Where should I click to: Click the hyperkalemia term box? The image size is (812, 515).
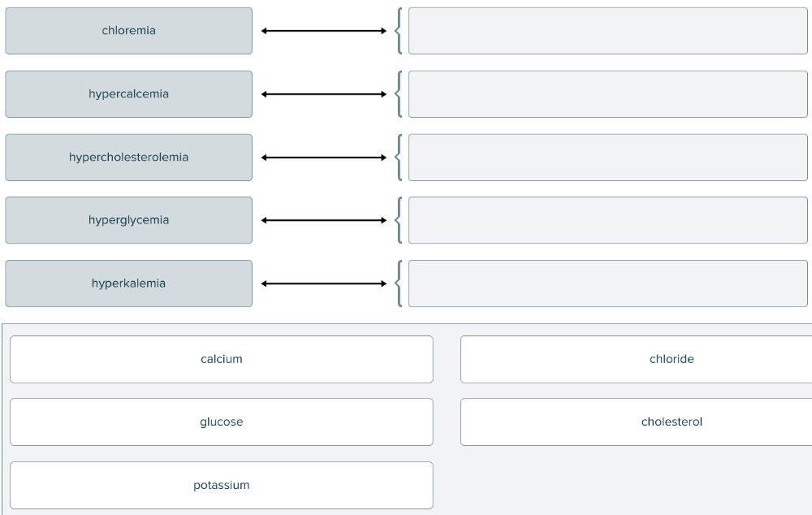click(128, 283)
